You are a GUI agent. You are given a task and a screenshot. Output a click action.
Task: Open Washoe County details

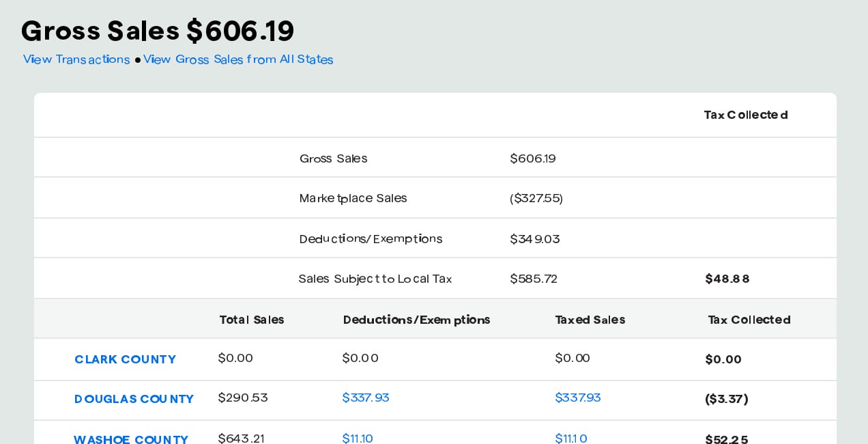(x=131, y=439)
